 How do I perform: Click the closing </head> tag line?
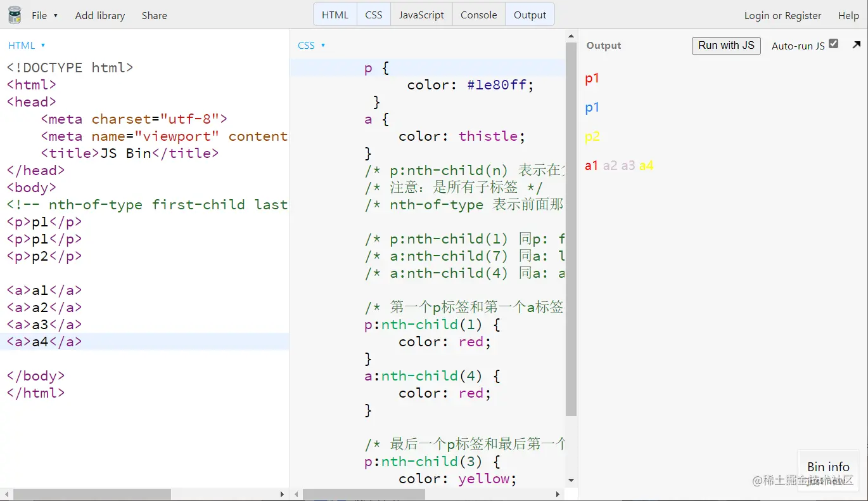point(36,170)
